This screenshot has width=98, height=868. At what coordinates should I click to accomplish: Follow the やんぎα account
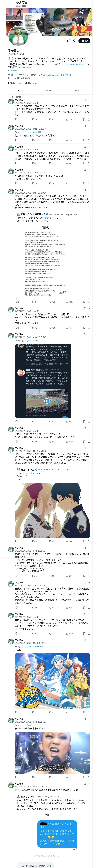point(84,41)
